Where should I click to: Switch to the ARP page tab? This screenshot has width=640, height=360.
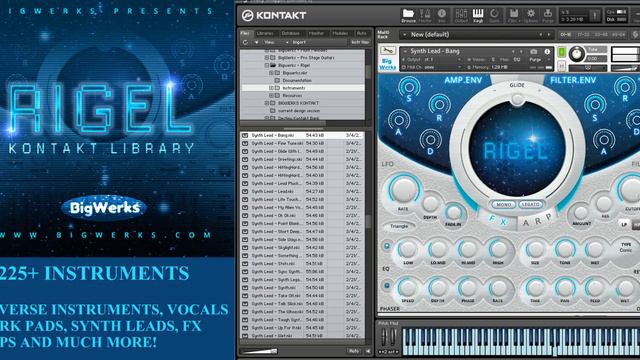coord(537,221)
